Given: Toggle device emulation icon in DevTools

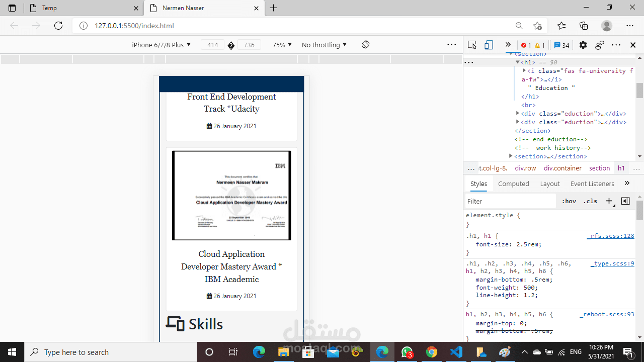Looking at the screenshot, I should (489, 45).
